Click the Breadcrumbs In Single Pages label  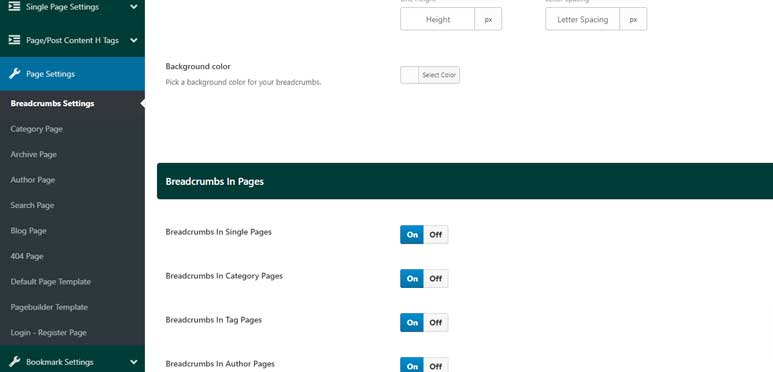[218, 232]
